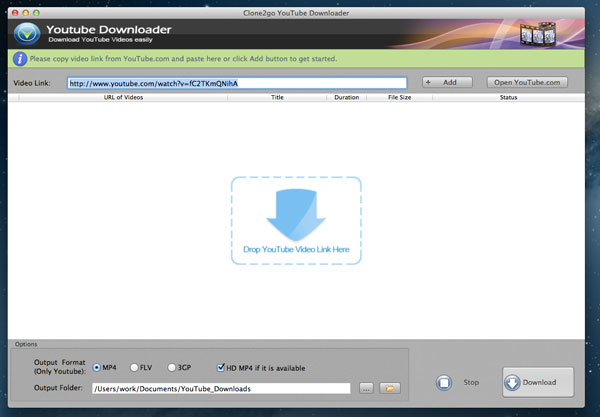This screenshot has width=600, height=417.
Task: Close the window with red button
Action: [x=15, y=13]
